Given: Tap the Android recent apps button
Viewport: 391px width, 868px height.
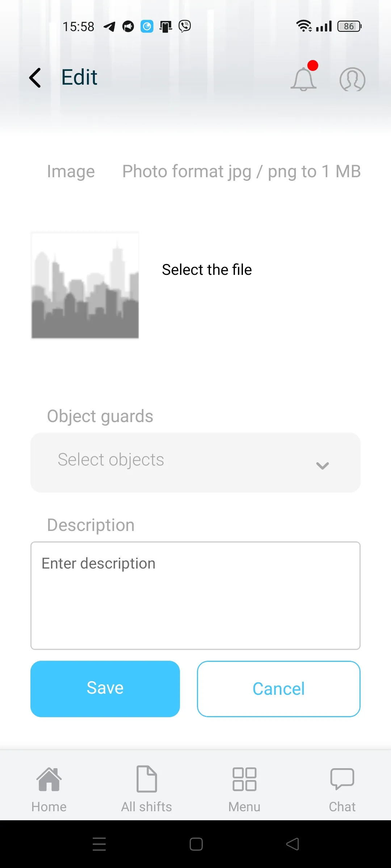Looking at the screenshot, I should (99, 844).
